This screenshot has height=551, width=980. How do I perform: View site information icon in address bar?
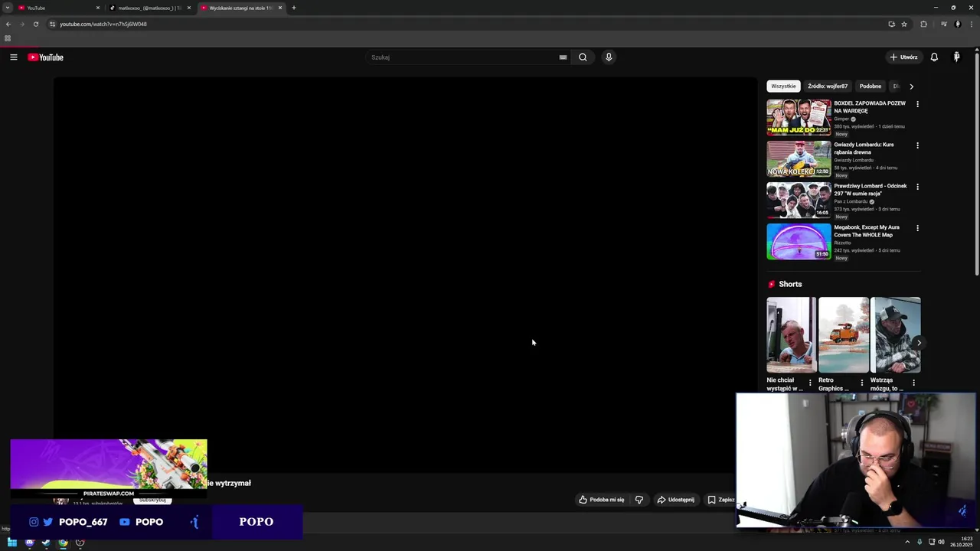coord(52,24)
